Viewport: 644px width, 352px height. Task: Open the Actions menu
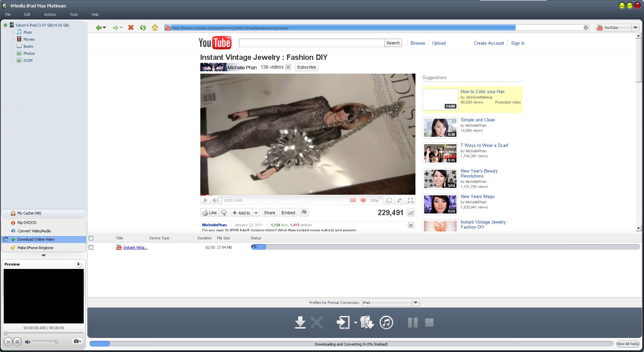tap(50, 14)
